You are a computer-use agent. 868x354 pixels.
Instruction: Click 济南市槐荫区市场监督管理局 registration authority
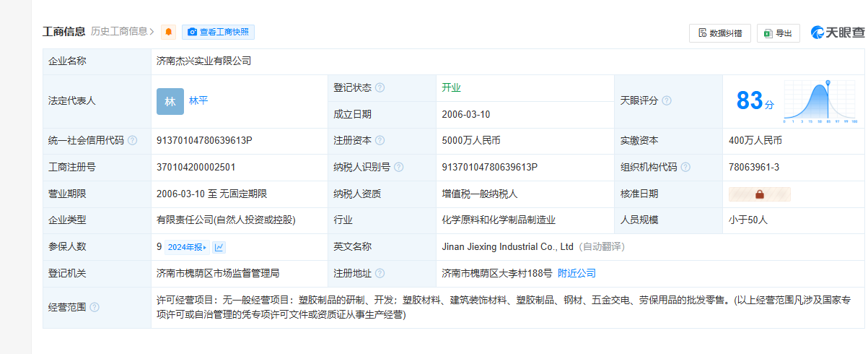tap(218, 273)
